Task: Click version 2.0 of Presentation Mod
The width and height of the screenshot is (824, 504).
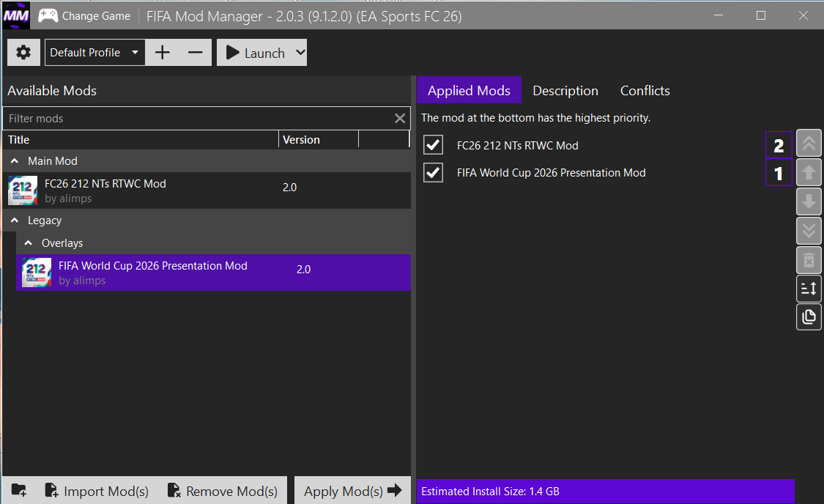Action: 303,269
